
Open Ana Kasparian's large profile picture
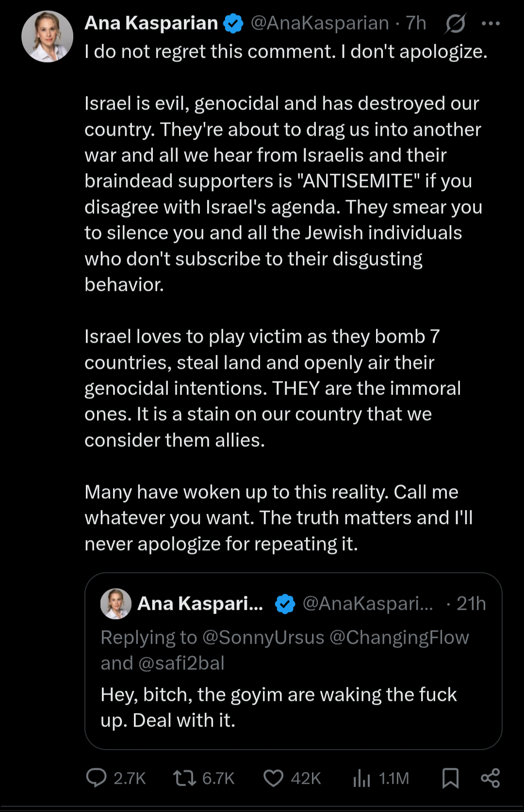[x=47, y=37]
